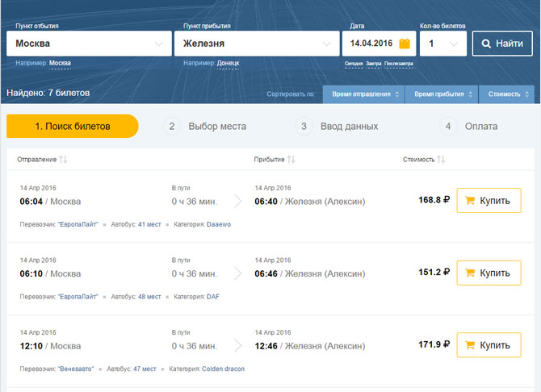The width and height of the screenshot is (541, 392).
Task: Click cart icon for the 06:10 ticket
Action: pyautogui.click(x=468, y=273)
